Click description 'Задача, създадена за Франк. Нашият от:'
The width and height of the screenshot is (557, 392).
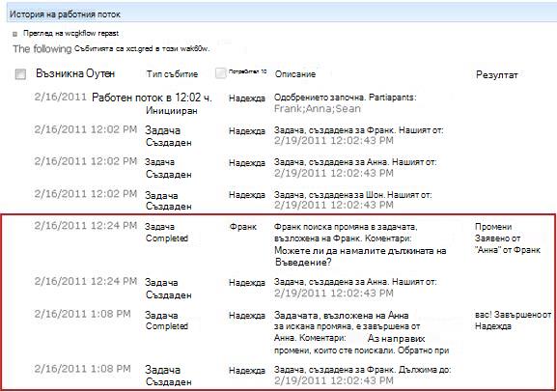[358, 130]
